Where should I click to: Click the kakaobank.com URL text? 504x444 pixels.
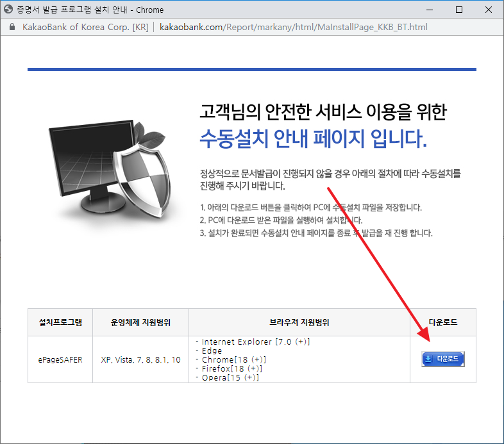[x=294, y=27]
